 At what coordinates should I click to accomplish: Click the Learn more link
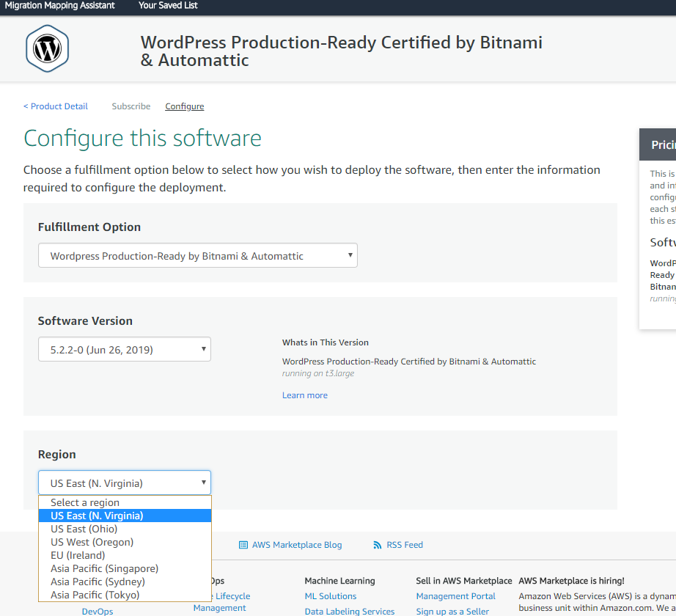point(305,395)
